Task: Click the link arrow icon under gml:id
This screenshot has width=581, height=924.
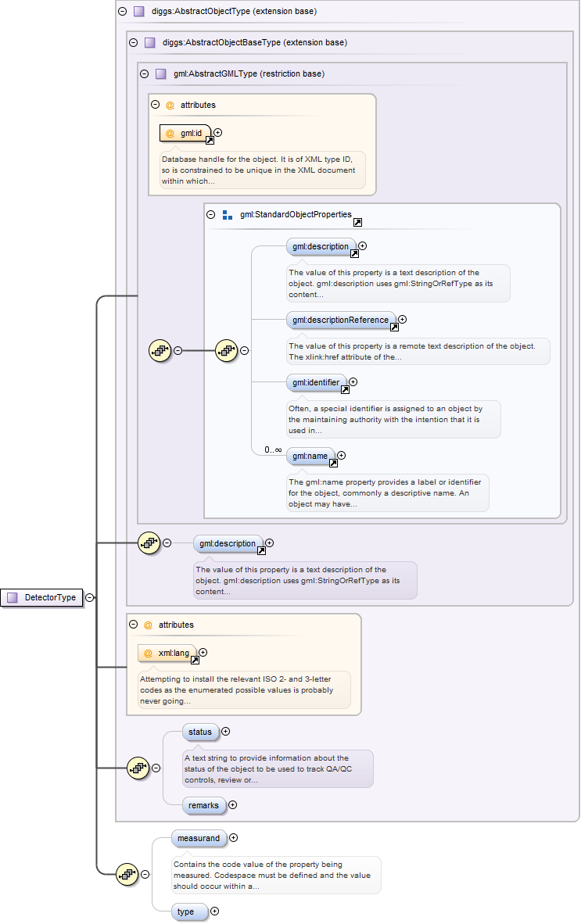Action: 210,141
